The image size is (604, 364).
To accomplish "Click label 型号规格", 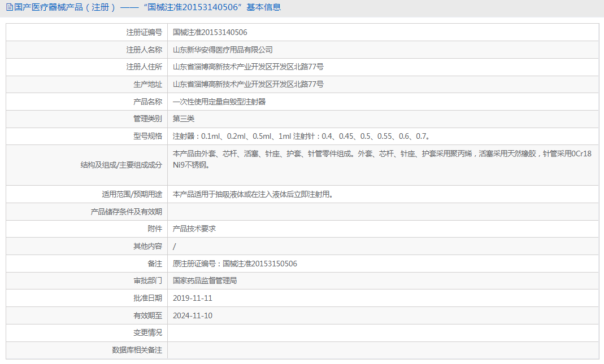I will pyautogui.click(x=147, y=136).
